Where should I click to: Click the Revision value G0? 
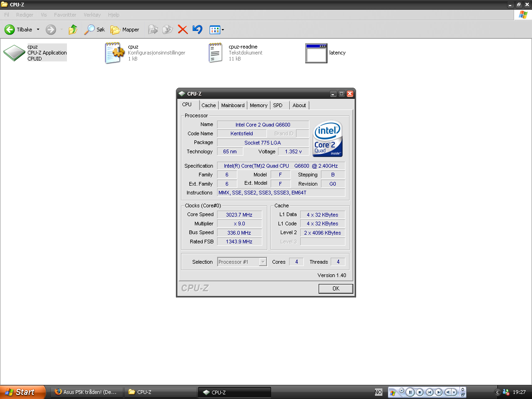pos(333,184)
